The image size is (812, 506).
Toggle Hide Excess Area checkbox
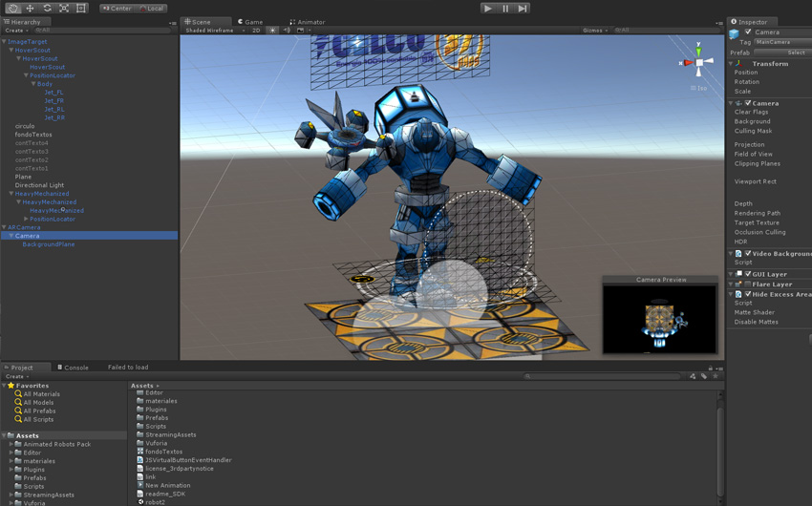(x=748, y=294)
